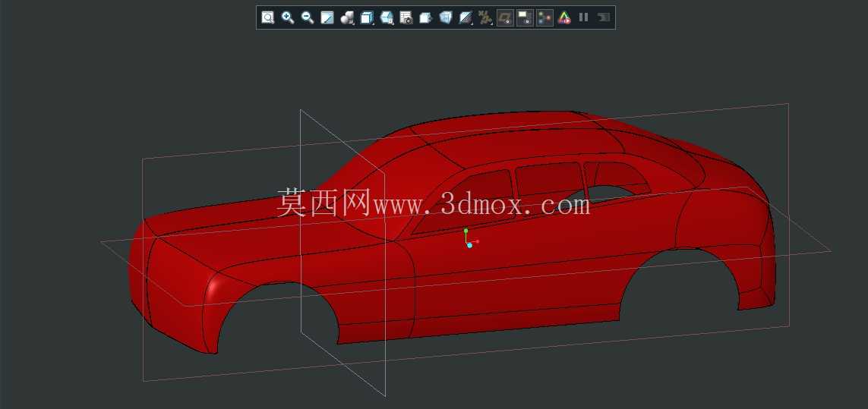Open the rendering options spheres dropdown
This screenshot has width=868, height=409.
(347, 17)
